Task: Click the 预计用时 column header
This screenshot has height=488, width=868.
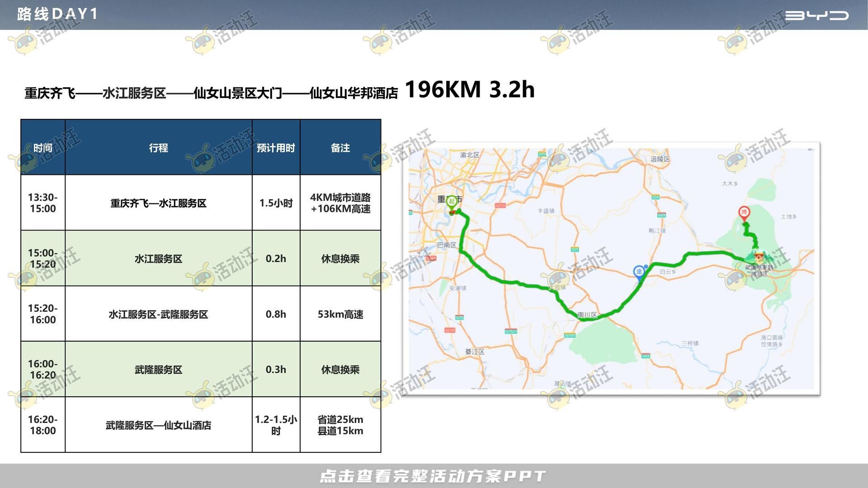Action: [276, 148]
